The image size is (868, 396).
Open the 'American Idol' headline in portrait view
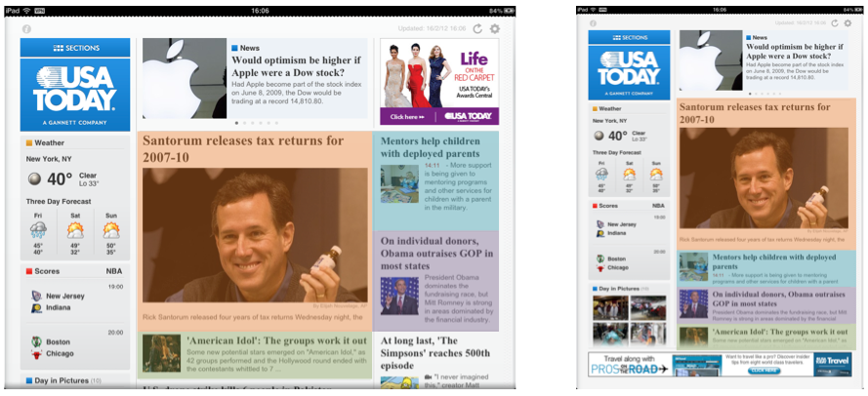[779, 332]
